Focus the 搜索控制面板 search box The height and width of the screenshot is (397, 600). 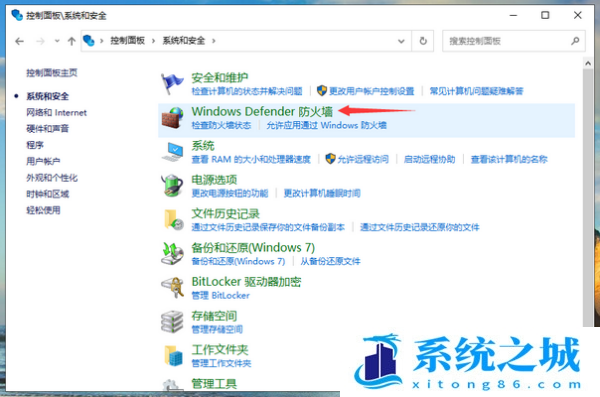pyautogui.click(x=514, y=41)
